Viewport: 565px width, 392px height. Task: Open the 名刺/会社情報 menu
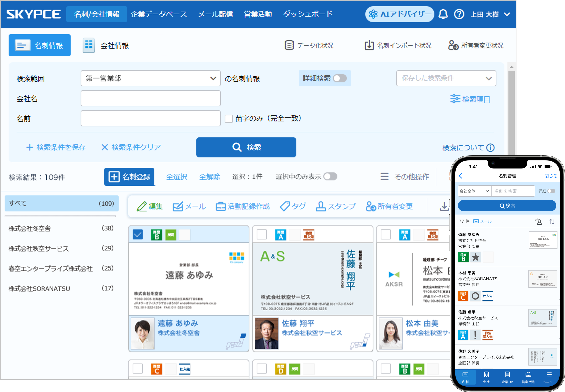(x=97, y=14)
